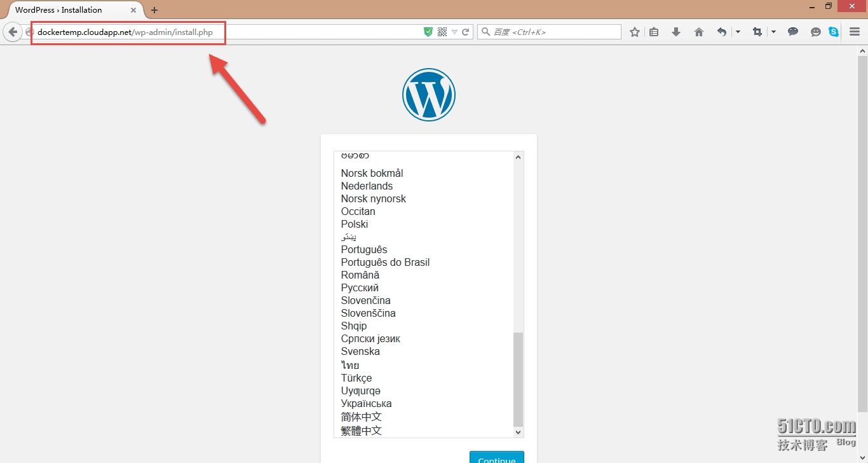Show bookmarks list icon

(x=654, y=32)
